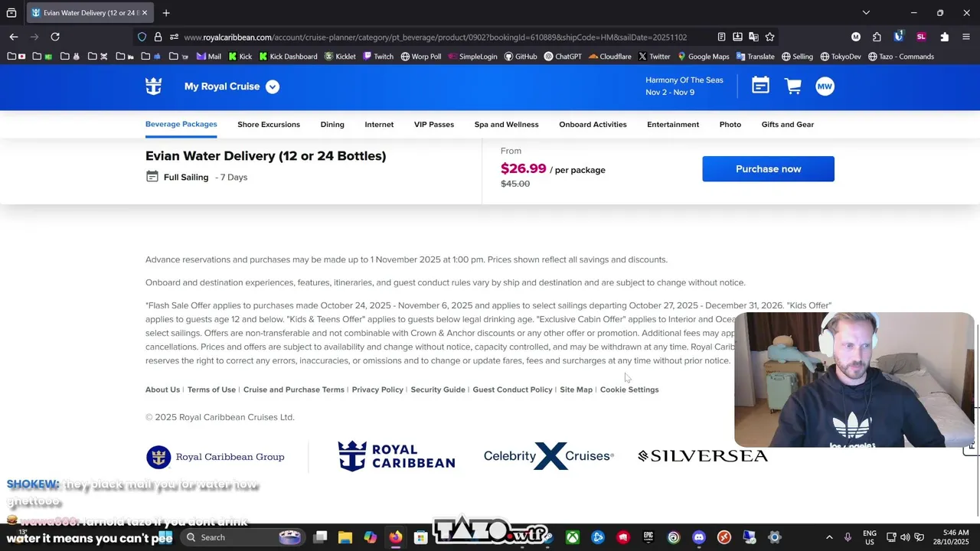Open the shopping cart icon

[793, 86]
